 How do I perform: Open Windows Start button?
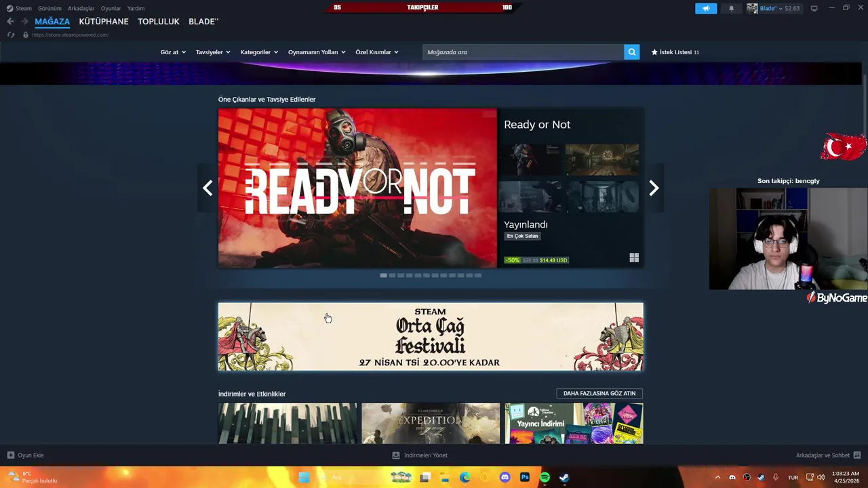coord(304,477)
